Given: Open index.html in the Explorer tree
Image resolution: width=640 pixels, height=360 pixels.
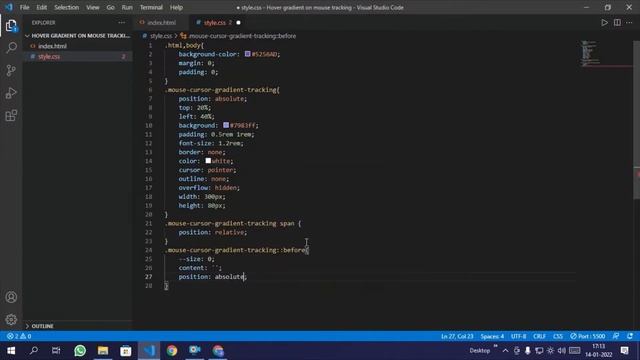Looking at the screenshot, I should (52, 47).
